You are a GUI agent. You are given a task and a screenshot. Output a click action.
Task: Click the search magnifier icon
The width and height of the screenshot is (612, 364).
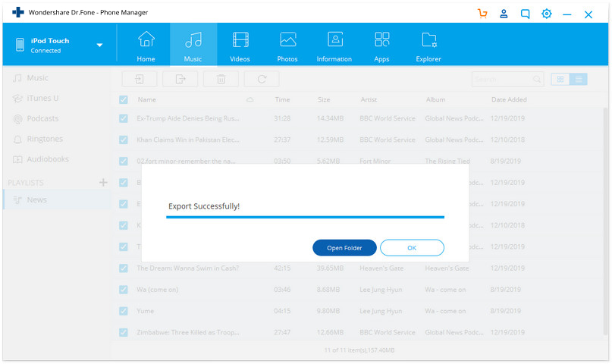point(537,79)
